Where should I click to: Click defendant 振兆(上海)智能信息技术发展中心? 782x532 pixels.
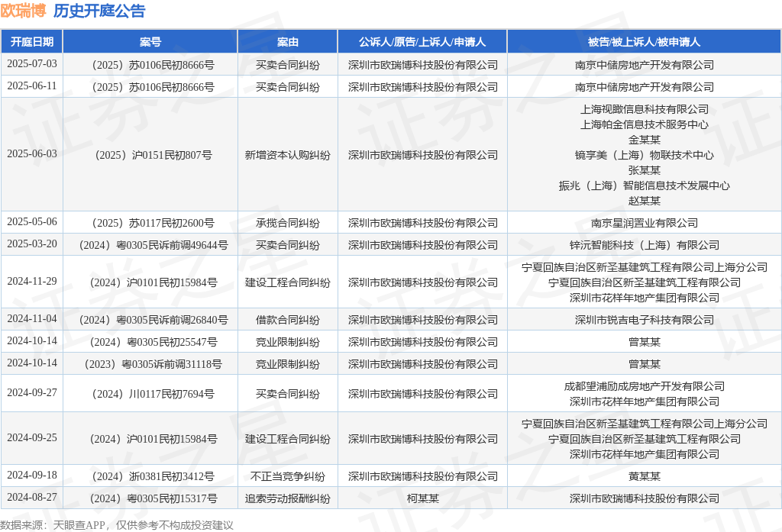point(645,185)
